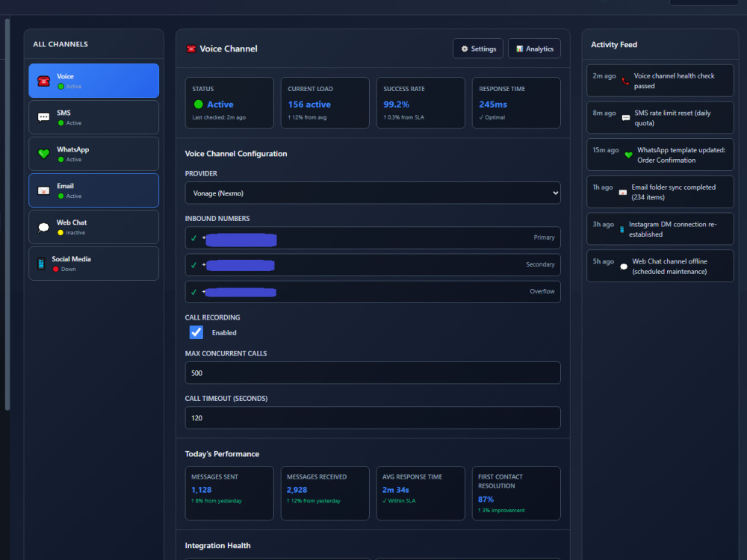Viewport: 747px width, 560px height.
Task: Click the Last checked: 2m ago text
Action: (219, 118)
